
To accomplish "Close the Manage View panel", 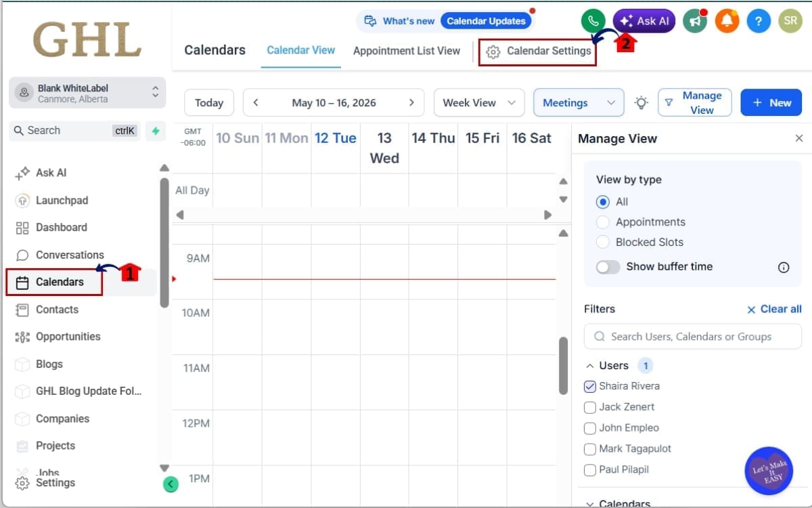I will click(x=799, y=138).
